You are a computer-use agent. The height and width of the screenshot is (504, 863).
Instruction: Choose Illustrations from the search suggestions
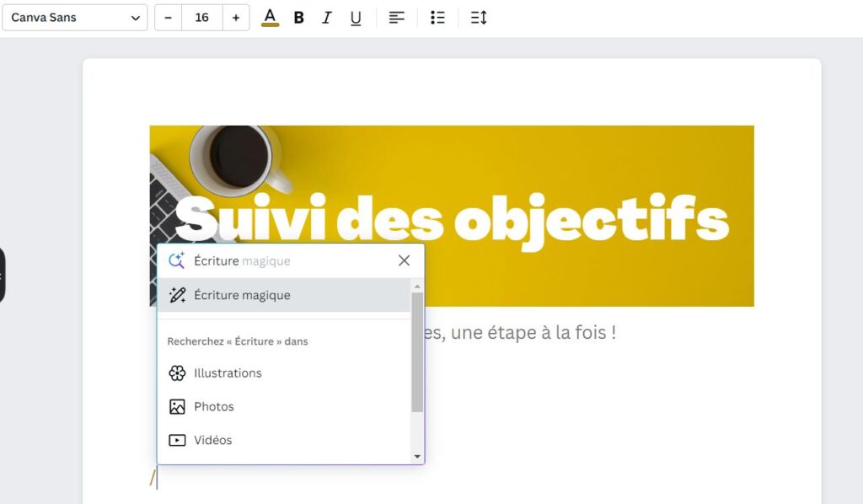click(229, 373)
